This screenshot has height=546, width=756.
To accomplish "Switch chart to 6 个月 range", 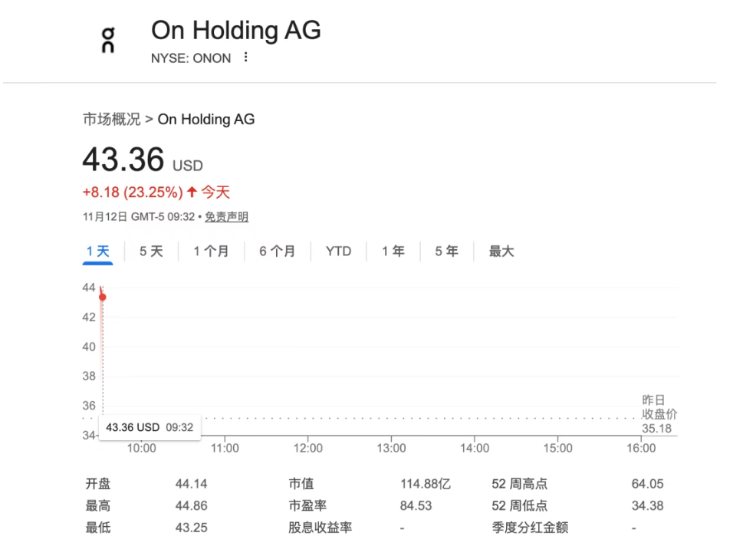I will [x=277, y=252].
